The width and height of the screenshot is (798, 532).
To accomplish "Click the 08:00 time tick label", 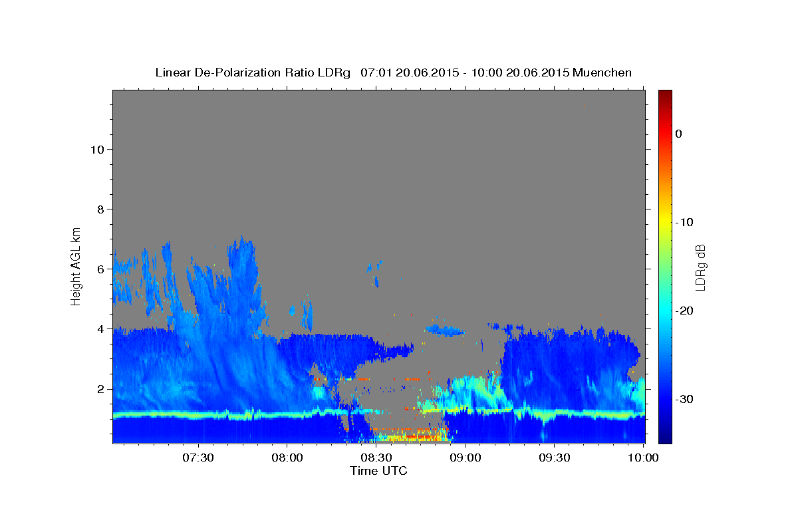I will (287, 458).
